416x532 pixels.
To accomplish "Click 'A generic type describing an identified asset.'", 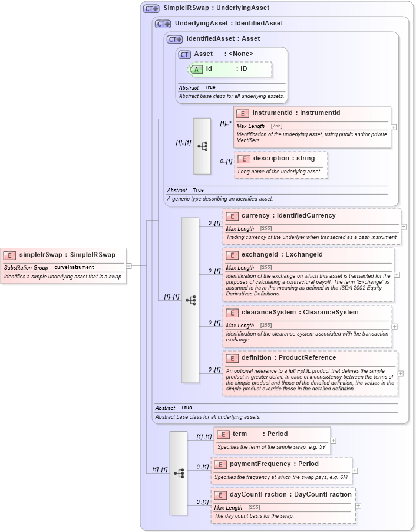I will [x=220, y=199].
